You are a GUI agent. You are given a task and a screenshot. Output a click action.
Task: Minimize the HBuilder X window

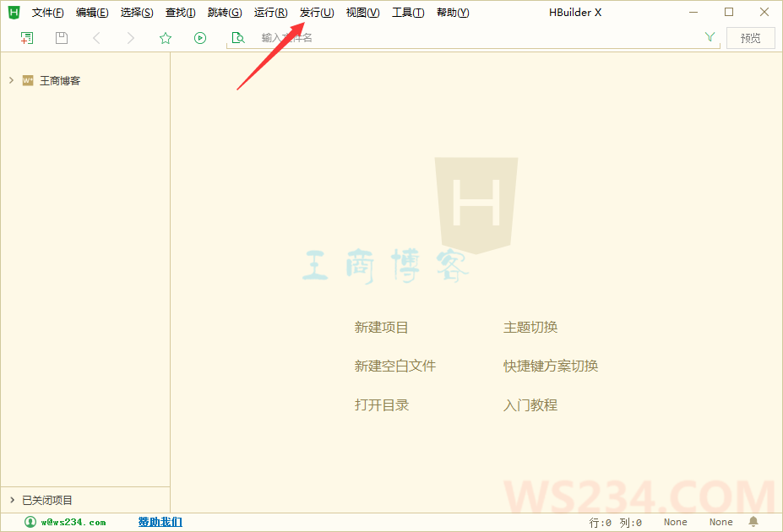click(693, 12)
